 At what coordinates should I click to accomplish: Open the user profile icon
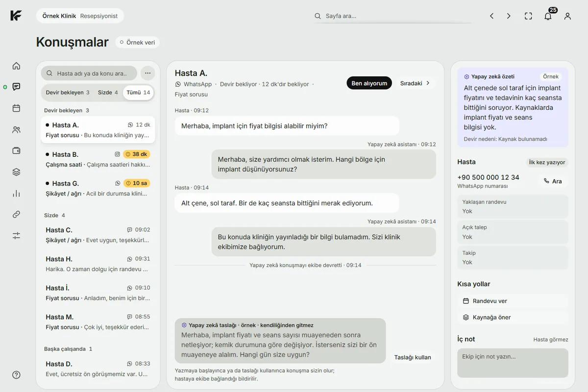click(567, 16)
